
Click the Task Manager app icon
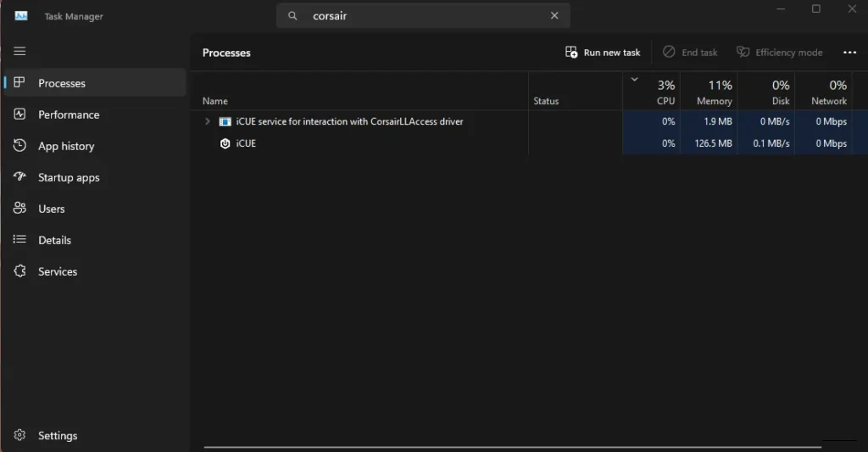tap(21, 16)
